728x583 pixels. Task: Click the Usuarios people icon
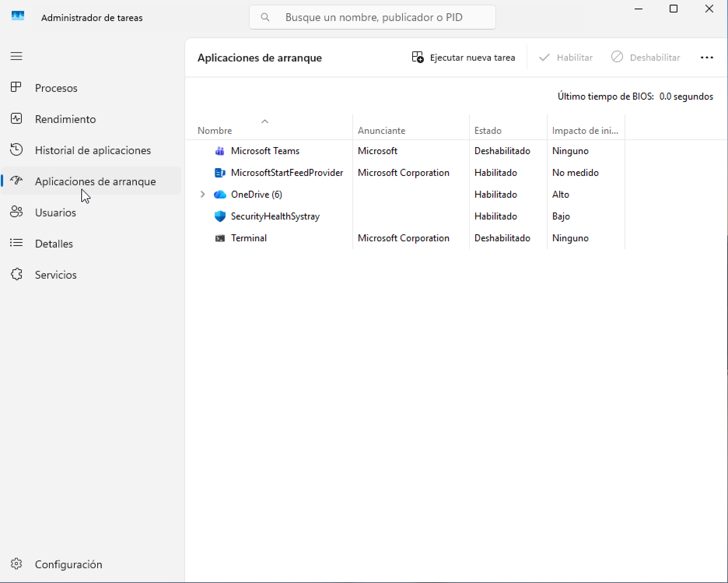tap(16, 212)
